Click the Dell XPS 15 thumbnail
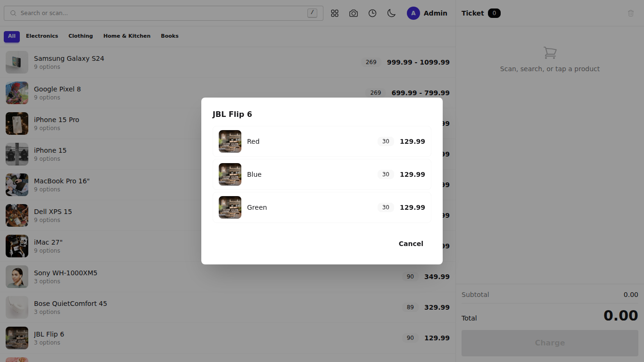 17,215
